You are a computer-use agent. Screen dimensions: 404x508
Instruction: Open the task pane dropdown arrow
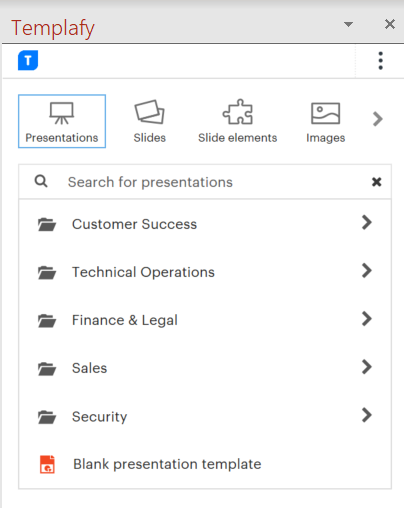(x=348, y=24)
